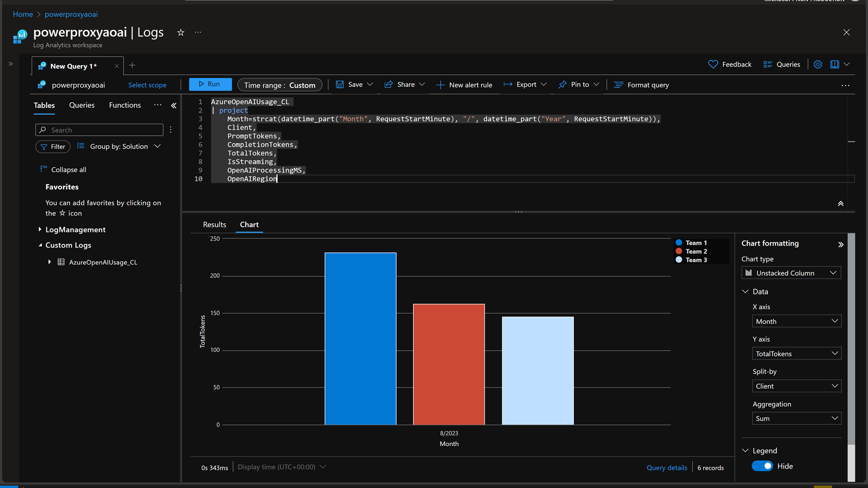868x488 pixels.
Task: Click the favorite star icon by title
Action: pos(181,32)
